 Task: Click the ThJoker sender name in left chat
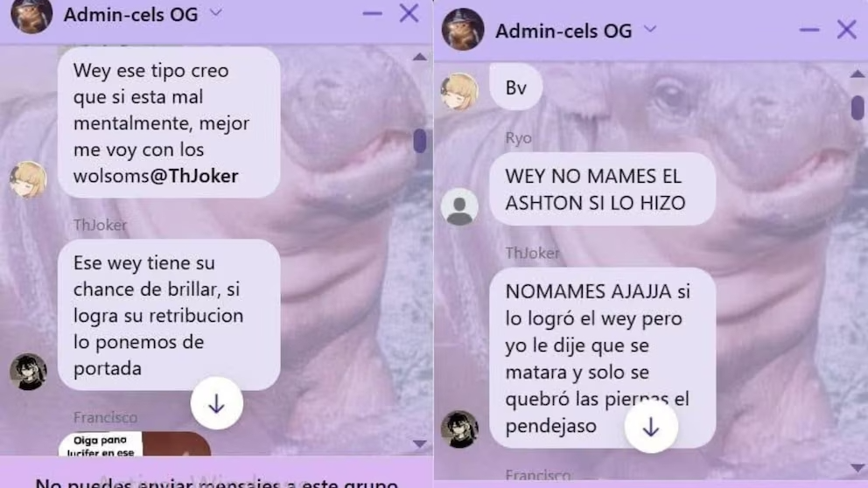101,225
